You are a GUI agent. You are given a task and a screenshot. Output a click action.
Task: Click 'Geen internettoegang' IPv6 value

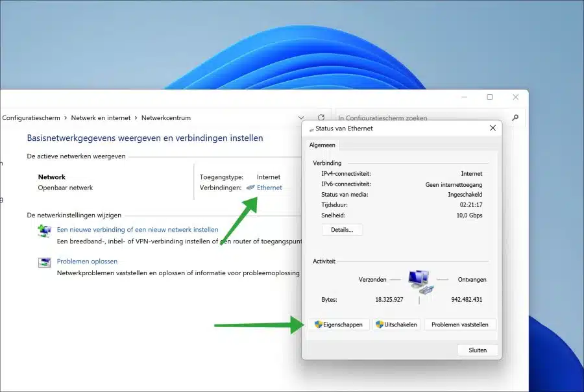click(x=454, y=185)
